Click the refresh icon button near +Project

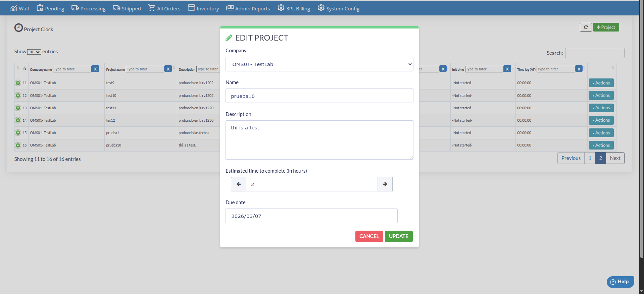pyautogui.click(x=586, y=27)
